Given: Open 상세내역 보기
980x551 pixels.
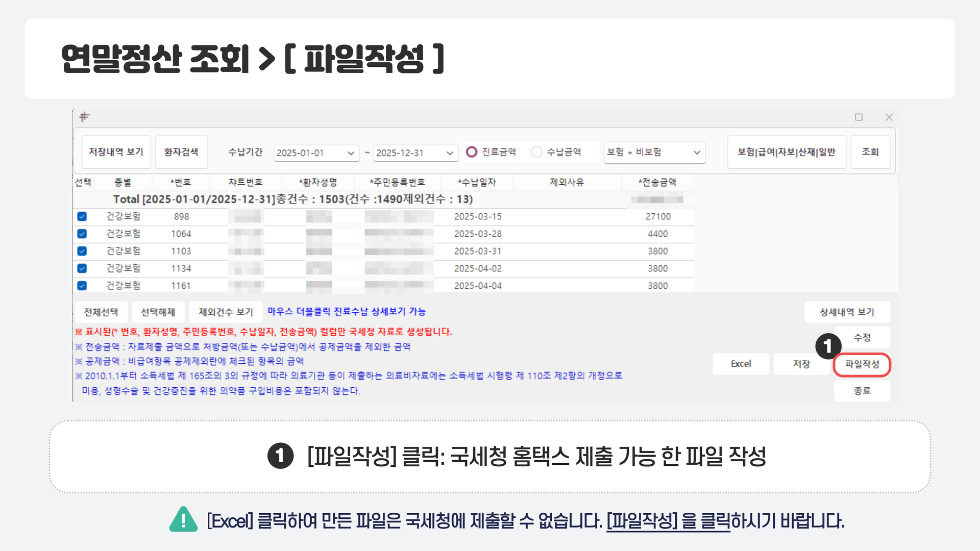Looking at the screenshot, I should coord(847,312).
